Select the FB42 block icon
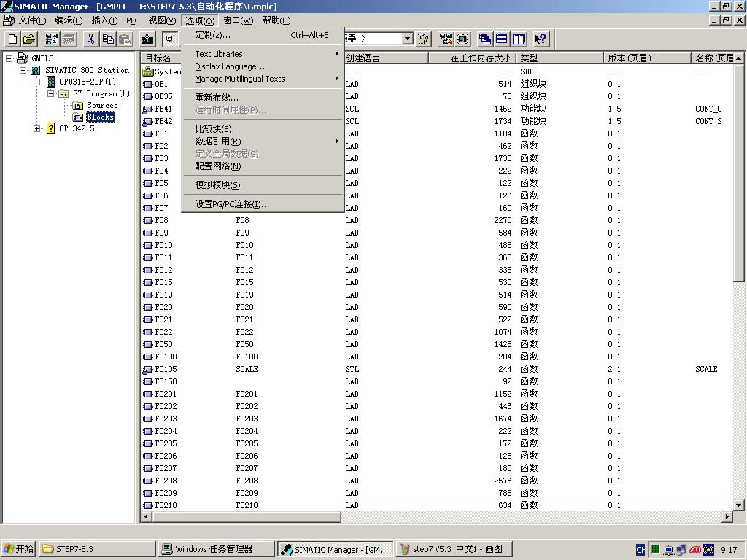The image size is (747, 560). pos(147,122)
